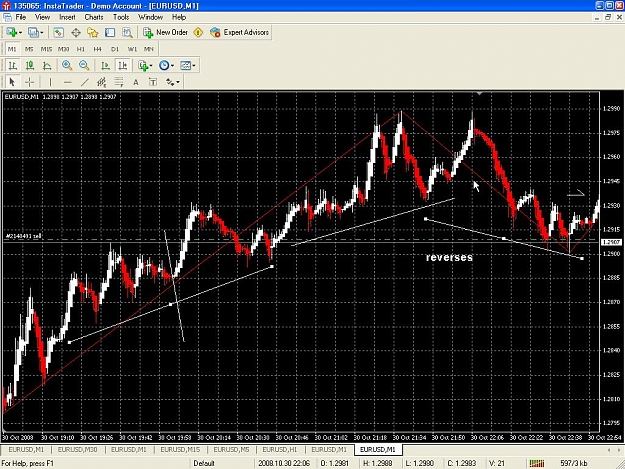Image resolution: width=625 pixels, height=469 pixels.
Task: Toggle chart shift from right edge
Action: tap(122, 65)
